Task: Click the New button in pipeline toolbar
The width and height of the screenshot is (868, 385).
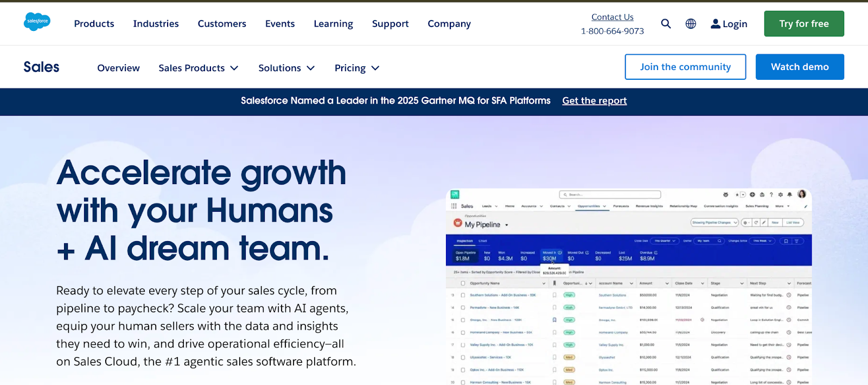Action: [775, 223]
